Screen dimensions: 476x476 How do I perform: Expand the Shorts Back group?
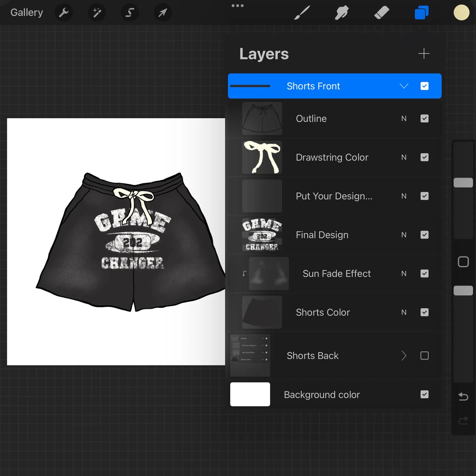404,355
